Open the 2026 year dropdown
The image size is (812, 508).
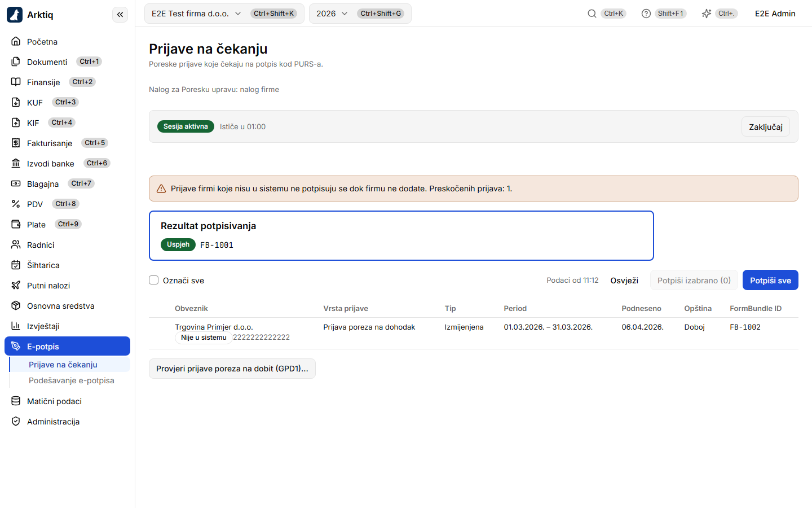coord(360,14)
